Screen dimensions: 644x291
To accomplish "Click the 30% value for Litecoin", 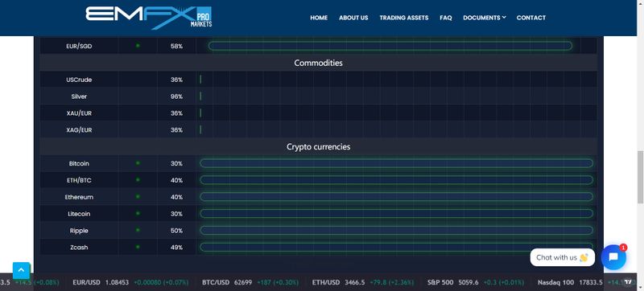I will [176, 214].
